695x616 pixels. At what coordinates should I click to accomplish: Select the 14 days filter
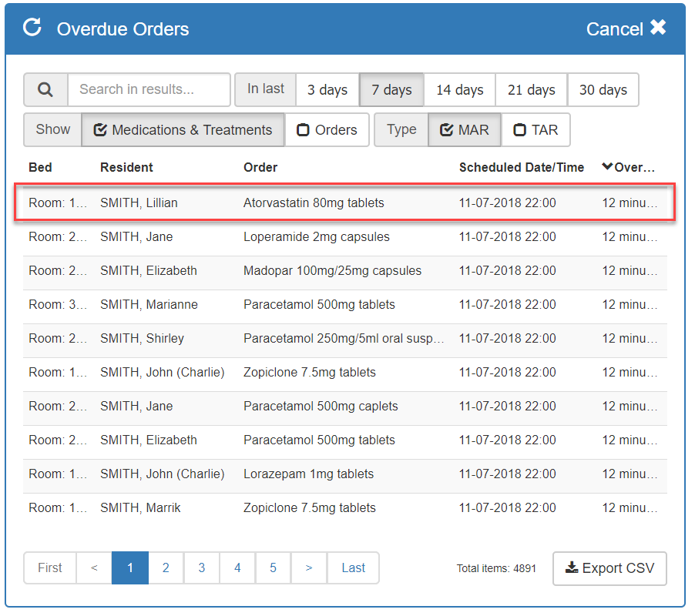pyautogui.click(x=459, y=90)
